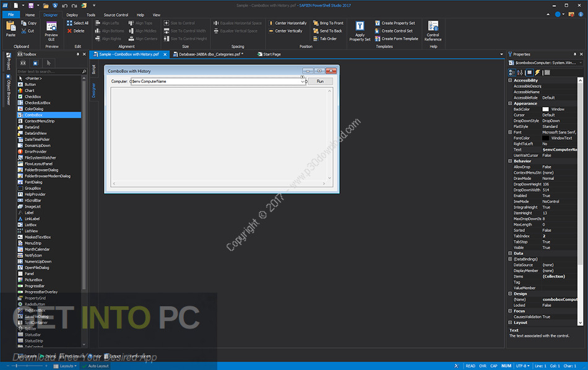Open the Script side tab

93,69
